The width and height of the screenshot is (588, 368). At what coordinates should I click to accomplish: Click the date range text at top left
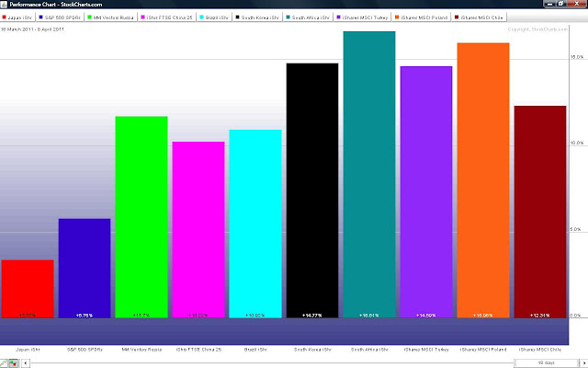pos(32,29)
